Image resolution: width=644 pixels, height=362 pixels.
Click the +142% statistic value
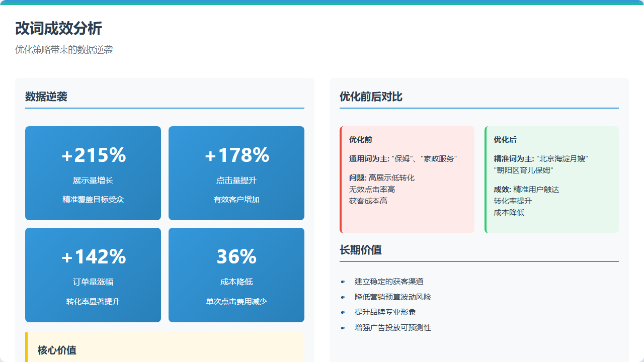(93, 257)
